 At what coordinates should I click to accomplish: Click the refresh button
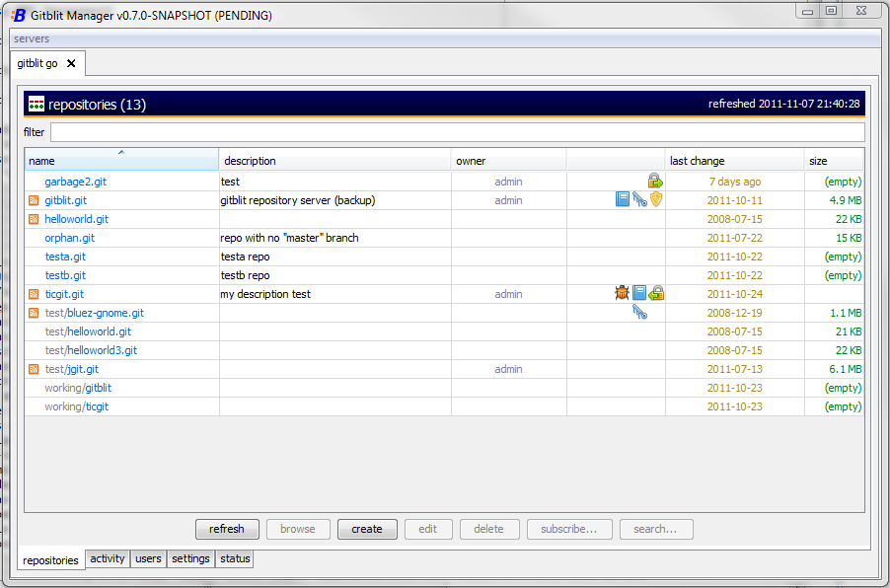click(x=227, y=529)
